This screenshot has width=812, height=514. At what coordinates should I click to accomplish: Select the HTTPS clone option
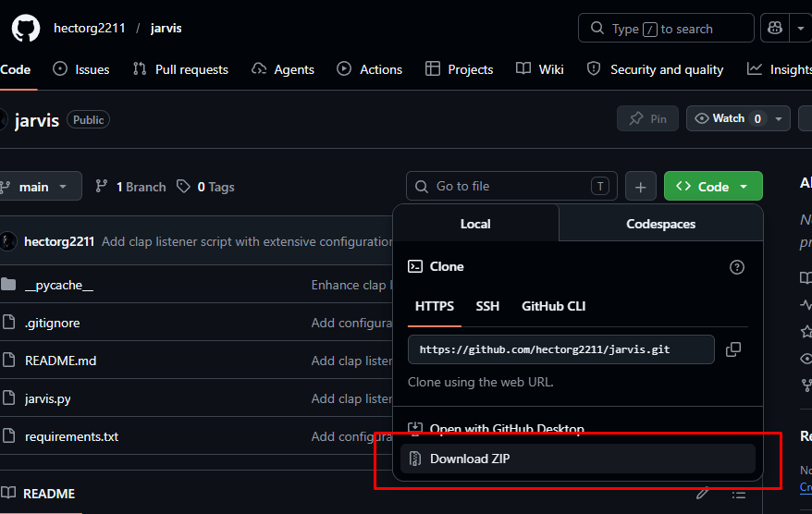pos(435,306)
